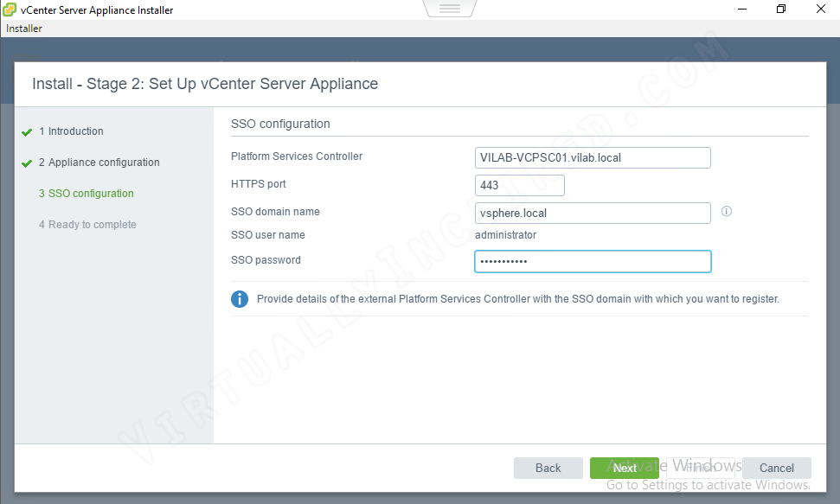Maximize the installer window
Image resolution: width=840 pixels, height=504 pixels.
click(781, 9)
